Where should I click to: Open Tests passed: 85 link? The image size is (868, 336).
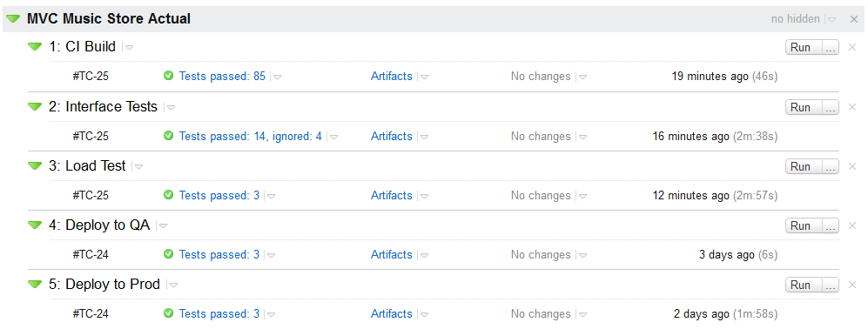(x=222, y=77)
